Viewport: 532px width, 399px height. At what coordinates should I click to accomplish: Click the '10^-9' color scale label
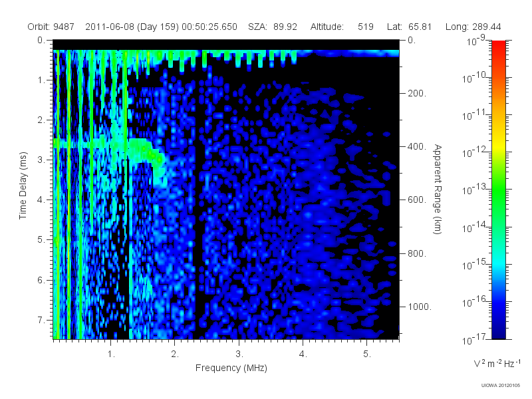tap(476, 41)
